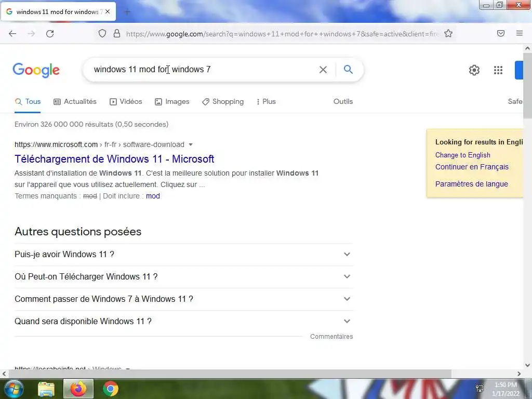532x399 pixels.
Task: Switch to the Actualités tab
Action: point(75,101)
